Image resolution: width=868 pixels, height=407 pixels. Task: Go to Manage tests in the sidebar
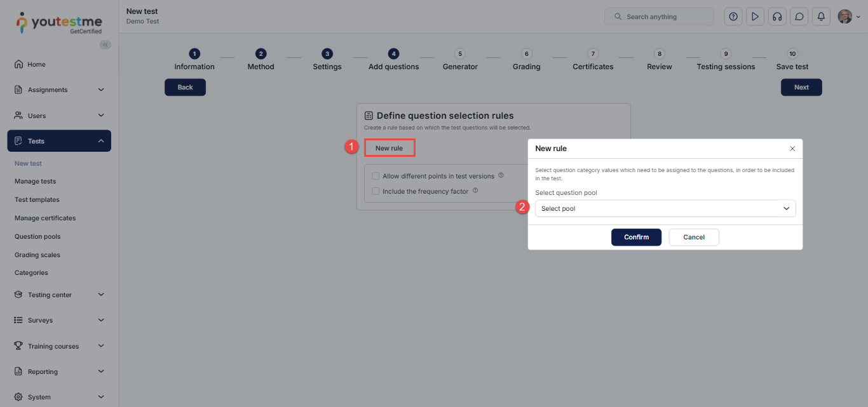[x=35, y=182]
